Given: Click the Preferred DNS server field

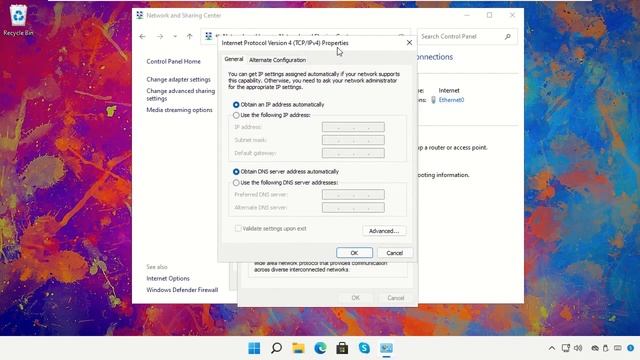Looking at the screenshot, I should 353,195.
